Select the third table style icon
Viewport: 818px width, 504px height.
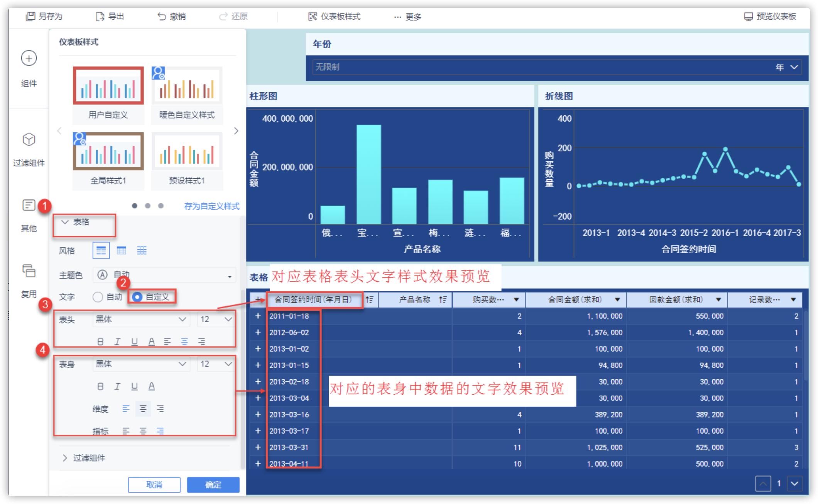pos(142,250)
